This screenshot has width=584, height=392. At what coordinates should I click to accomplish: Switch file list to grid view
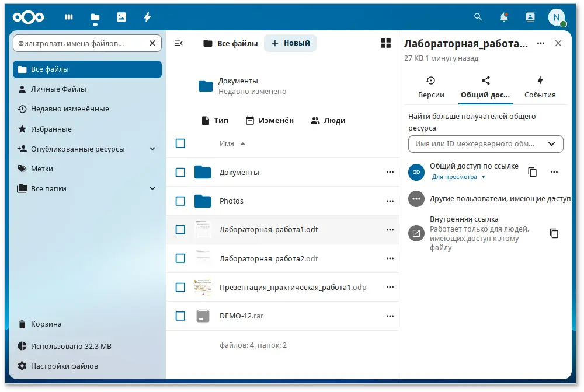385,43
